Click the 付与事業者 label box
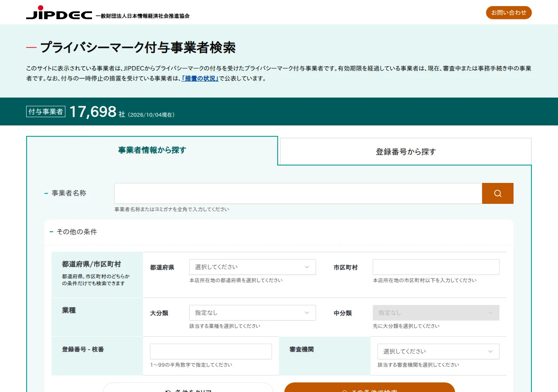Image resolution: width=558 pixels, height=392 pixels. click(x=46, y=112)
